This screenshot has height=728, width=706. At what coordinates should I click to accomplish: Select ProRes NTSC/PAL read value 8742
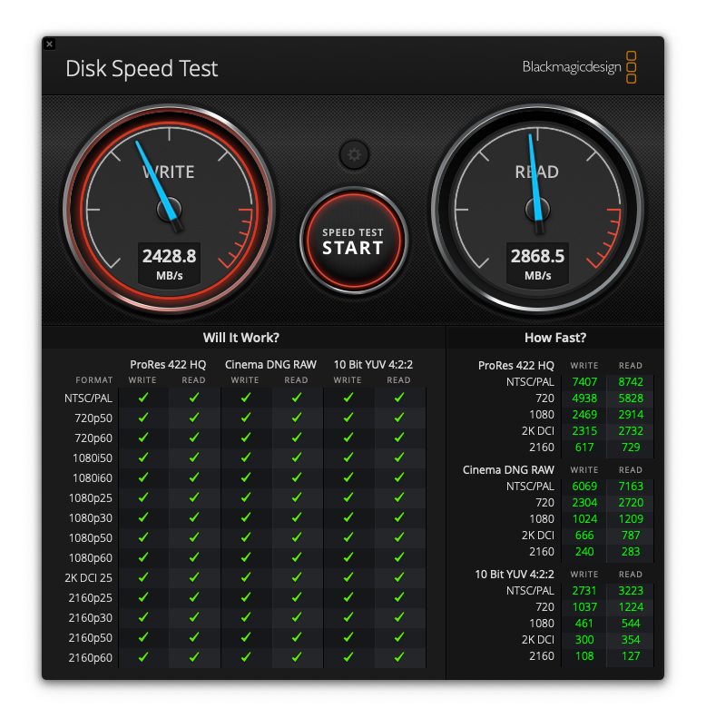coord(631,381)
